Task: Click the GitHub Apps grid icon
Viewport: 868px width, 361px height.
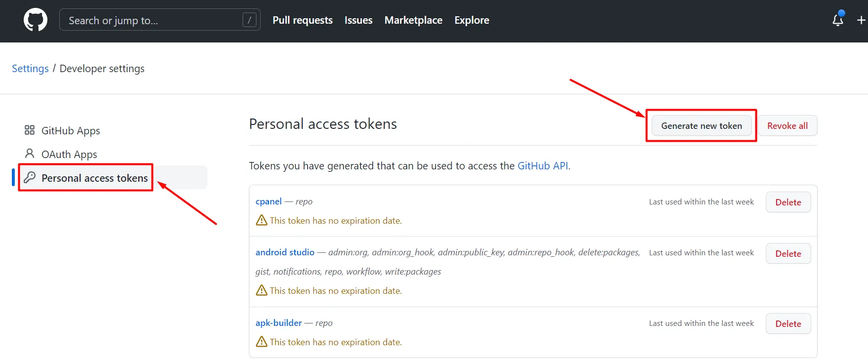Action: (x=30, y=130)
